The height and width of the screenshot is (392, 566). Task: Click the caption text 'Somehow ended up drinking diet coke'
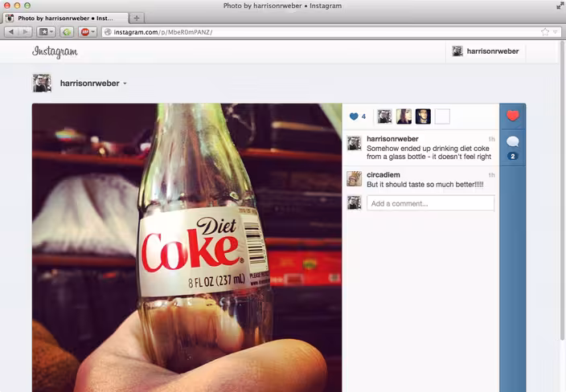(x=428, y=149)
